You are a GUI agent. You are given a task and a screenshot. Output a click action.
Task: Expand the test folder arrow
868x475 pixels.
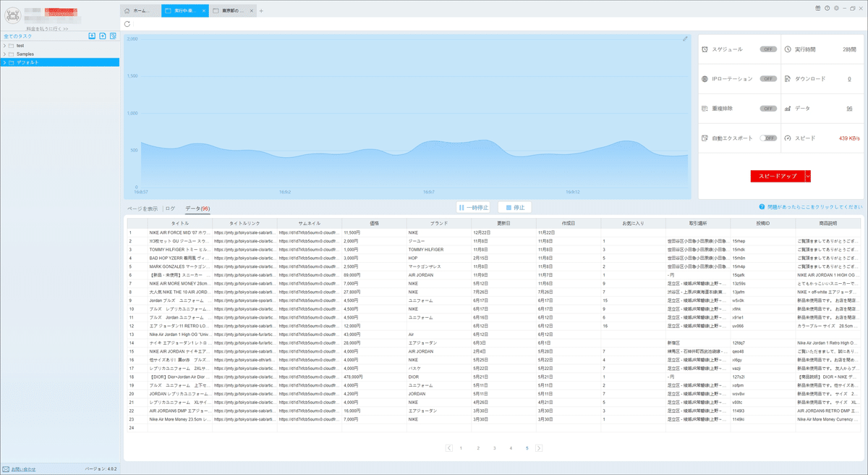pos(4,46)
